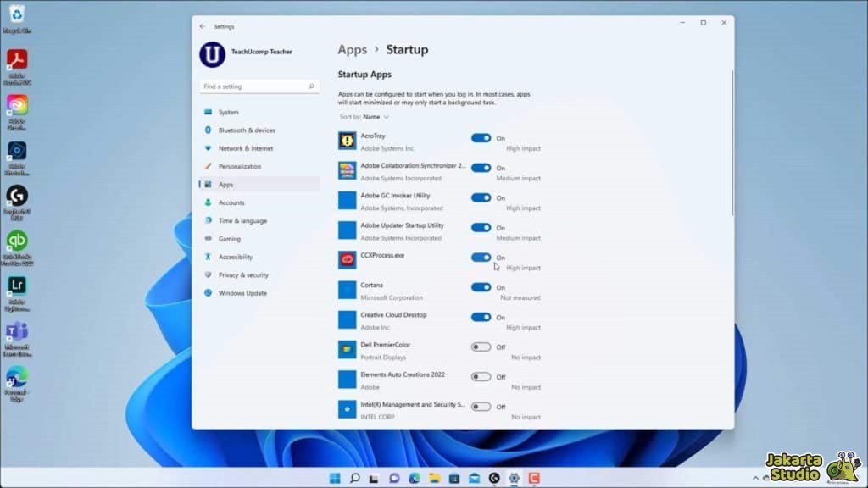The image size is (868, 488).
Task: Open Adobe Creative Cloud desktop shortcut
Action: pos(17,111)
